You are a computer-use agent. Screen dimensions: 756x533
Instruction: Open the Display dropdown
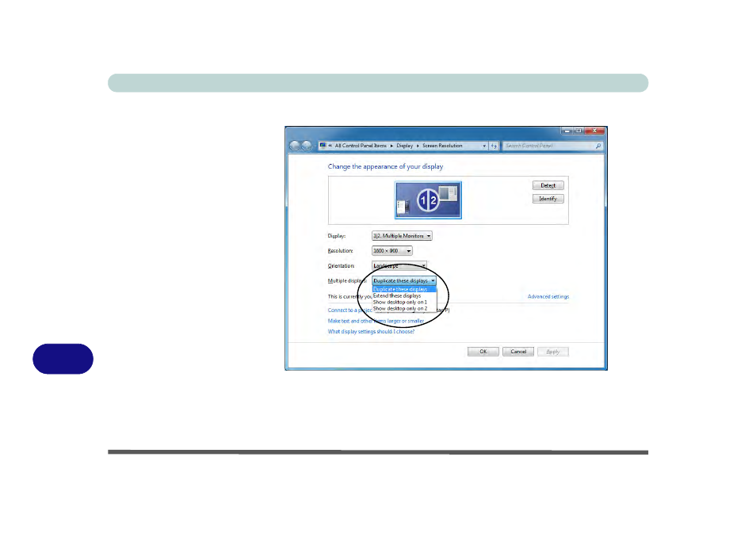(402, 236)
